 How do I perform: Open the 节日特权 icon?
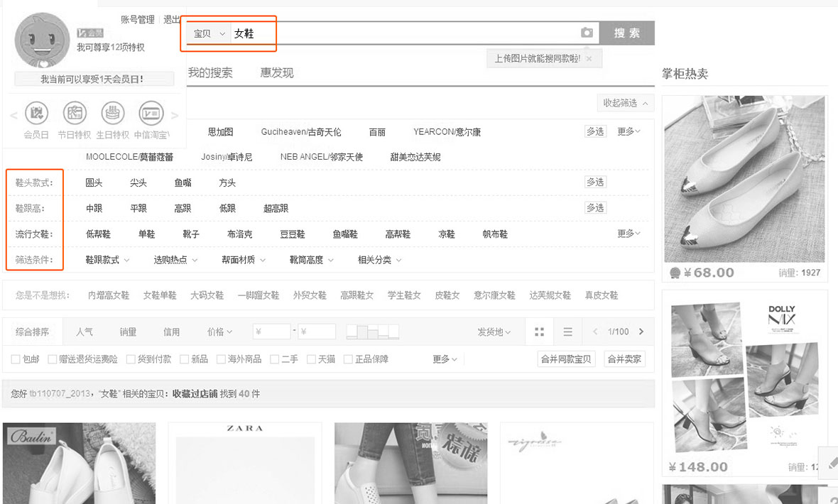75,113
